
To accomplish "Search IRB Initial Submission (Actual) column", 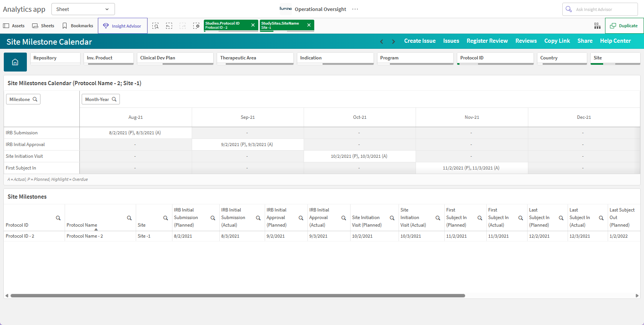I will pyautogui.click(x=258, y=218).
